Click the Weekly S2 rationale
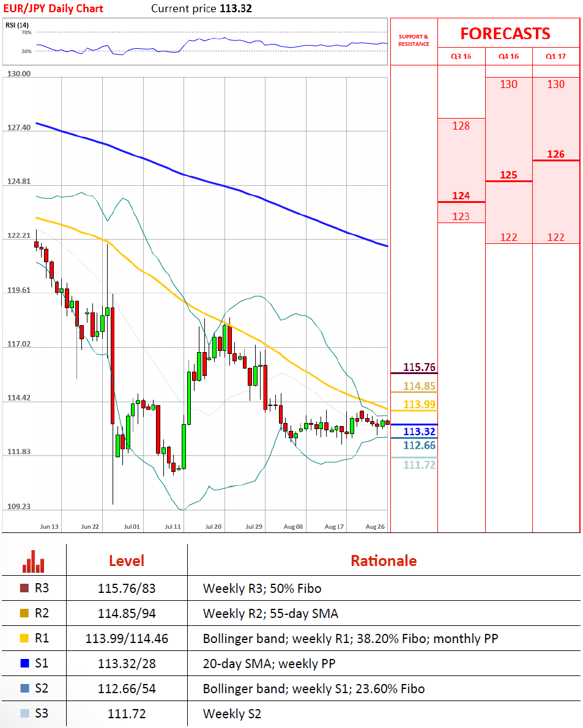The height and width of the screenshot is (728, 583). pos(232,713)
